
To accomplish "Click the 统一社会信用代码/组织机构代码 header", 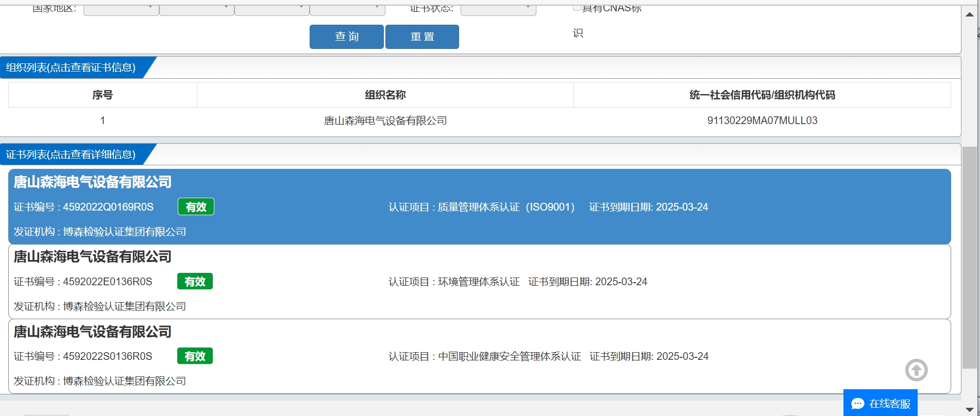I will coord(762,95).
